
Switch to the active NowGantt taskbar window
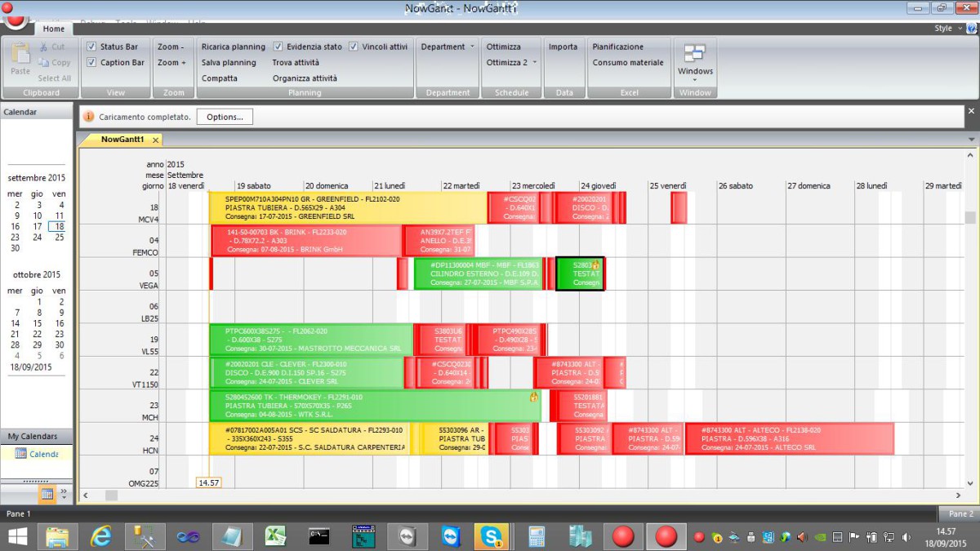666,536
